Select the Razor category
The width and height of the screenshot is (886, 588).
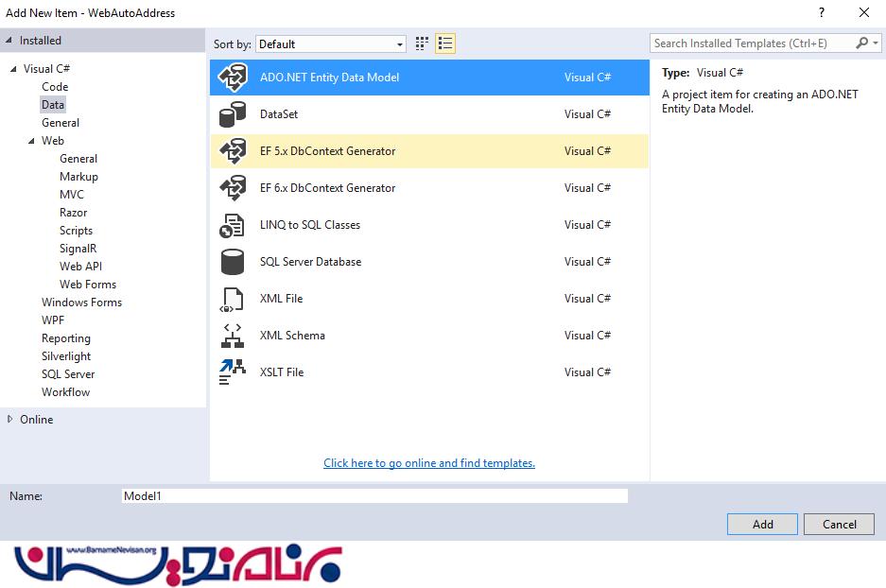tap(73, 213)
